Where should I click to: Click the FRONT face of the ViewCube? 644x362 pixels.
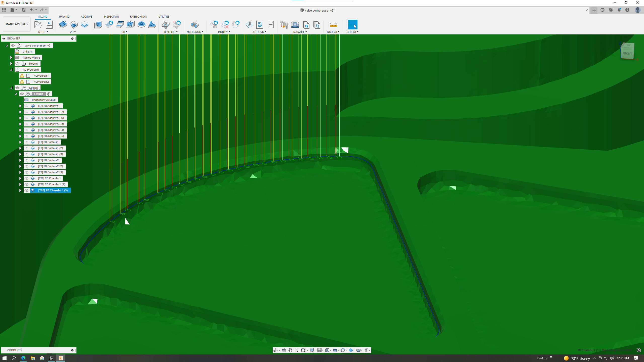coord(627,54)
